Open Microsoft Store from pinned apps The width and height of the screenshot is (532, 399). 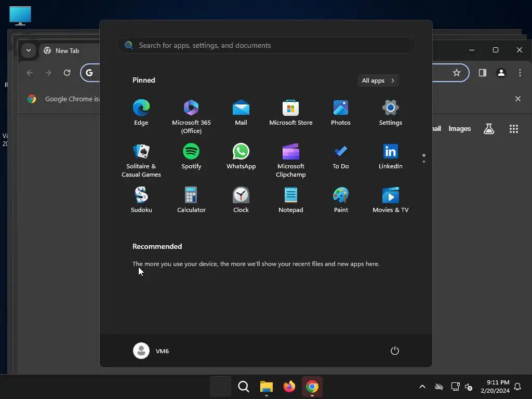click(x=291, y=113)
